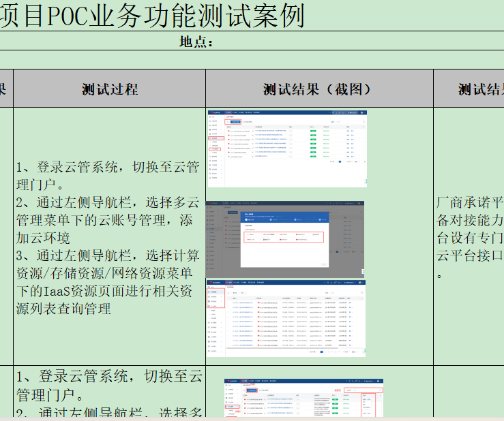Select the add-cloud-environment dialog screenshot image

click(285, 240)
